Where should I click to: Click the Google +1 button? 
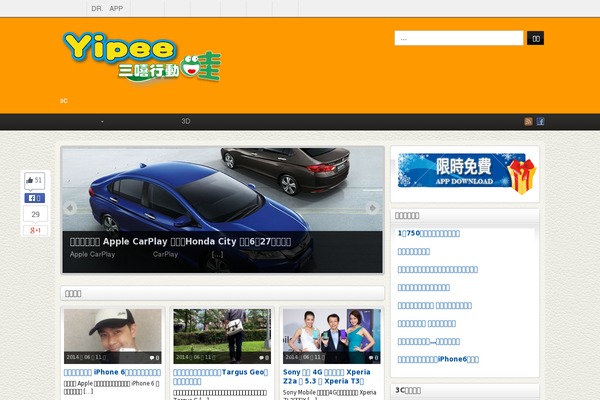click(35, 230)
